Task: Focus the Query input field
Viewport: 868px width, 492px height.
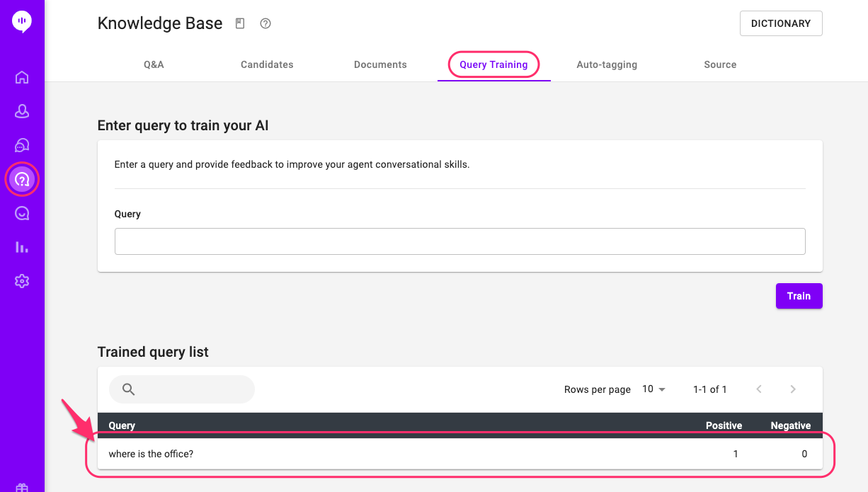Action: [460, 241]
